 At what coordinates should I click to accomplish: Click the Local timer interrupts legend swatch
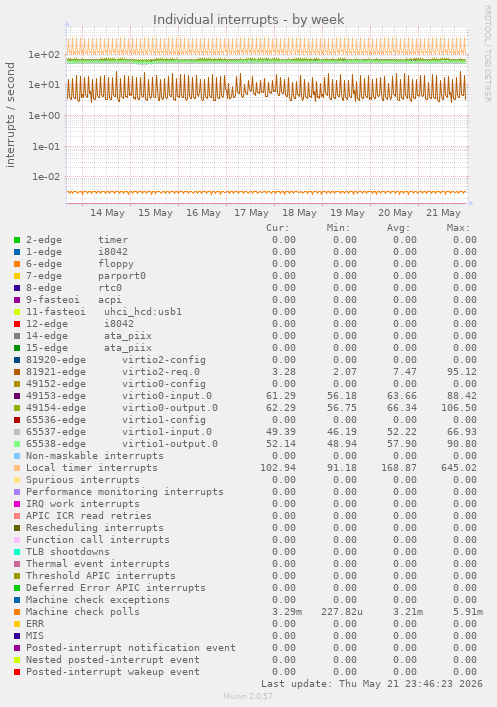click(x=17, y=468)
